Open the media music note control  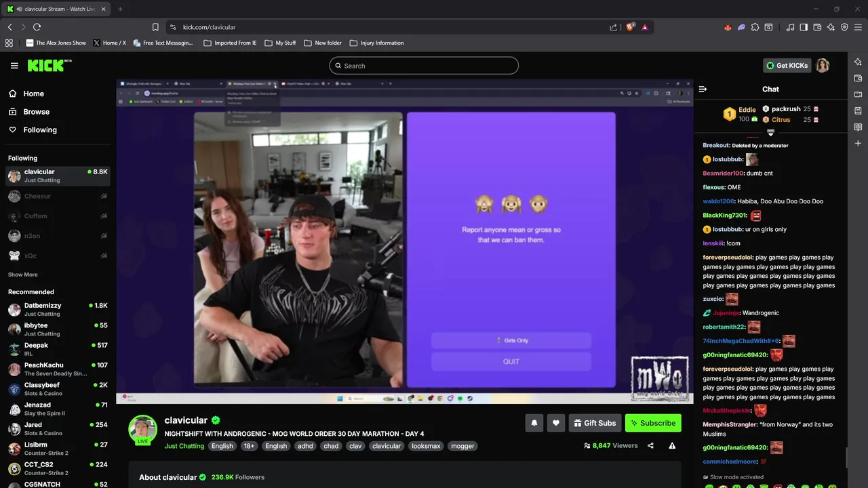pyautogui.click(x=790, y=27)
